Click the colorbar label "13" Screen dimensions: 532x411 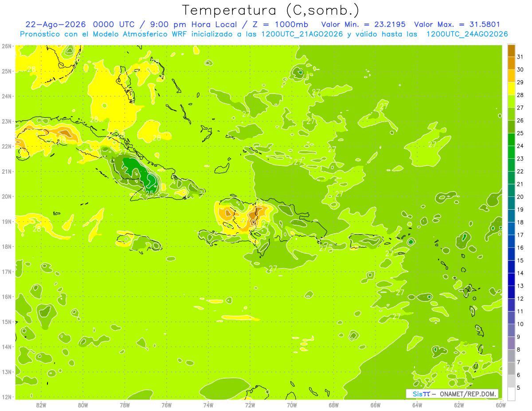pyautogui.click(x=520, y=286)
